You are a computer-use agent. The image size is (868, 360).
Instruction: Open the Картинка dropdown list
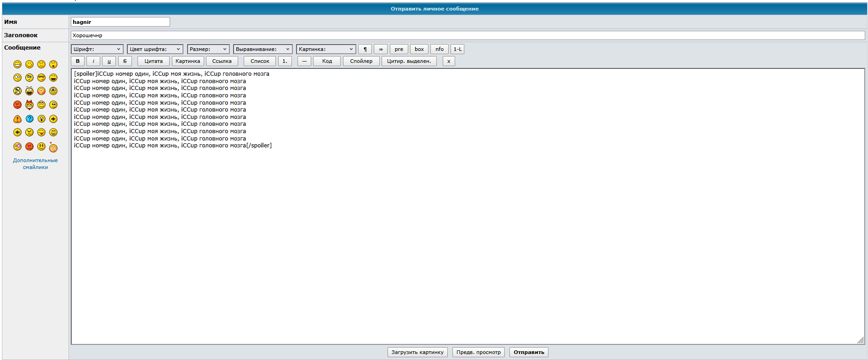click(326, 49)
